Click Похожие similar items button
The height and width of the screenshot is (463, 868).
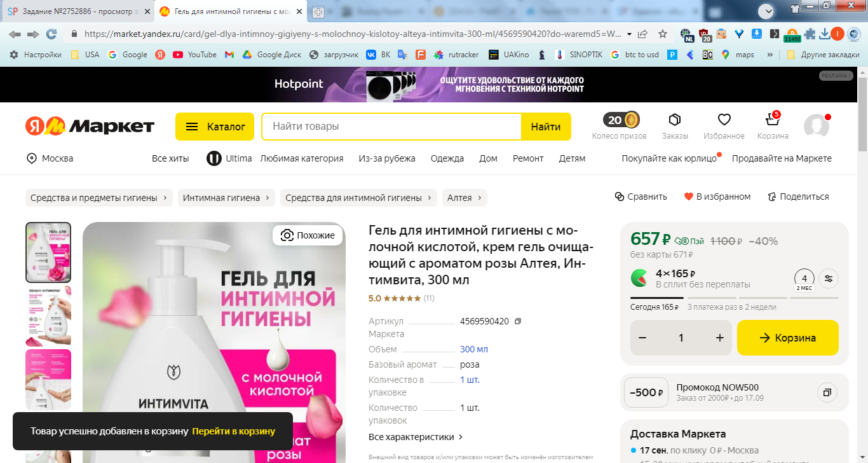point(308,235)
